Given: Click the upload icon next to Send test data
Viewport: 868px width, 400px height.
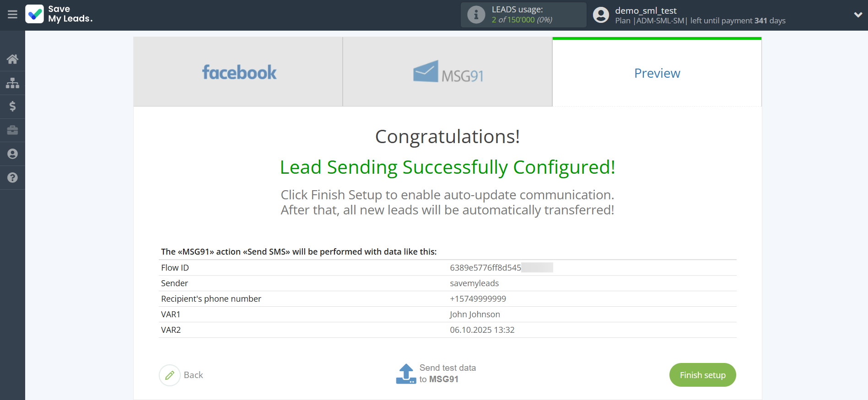Looking at the screenshot, I should [405, 373].
